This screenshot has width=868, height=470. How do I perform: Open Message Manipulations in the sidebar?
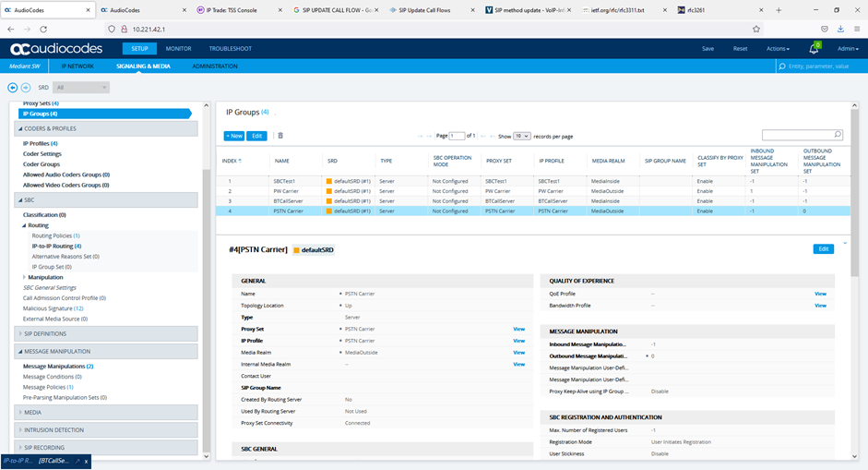click(x=58, y=367)
